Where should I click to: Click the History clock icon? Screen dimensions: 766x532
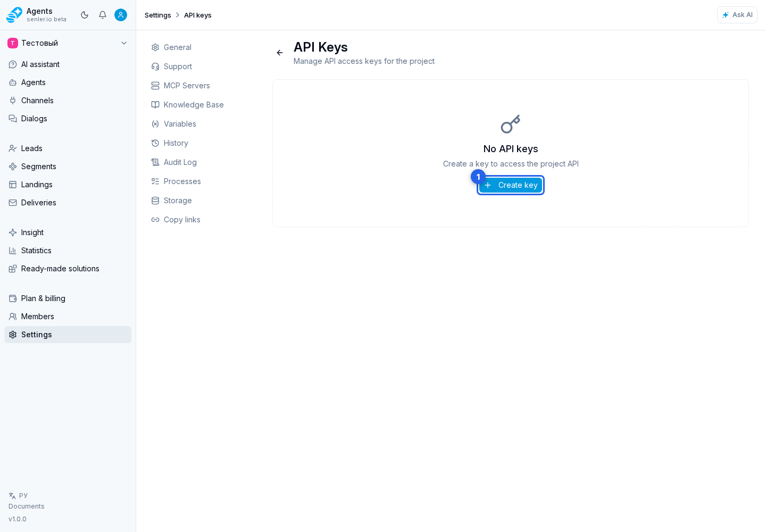pos(155,143)
